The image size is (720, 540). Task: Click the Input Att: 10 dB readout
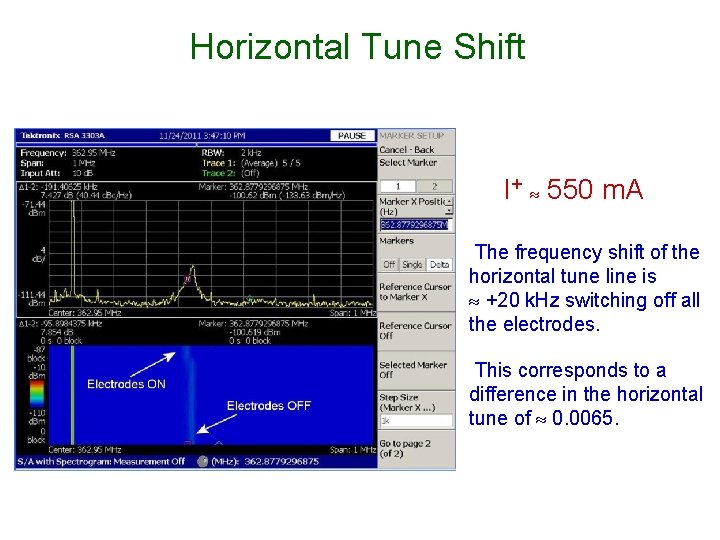pos(57,173)
